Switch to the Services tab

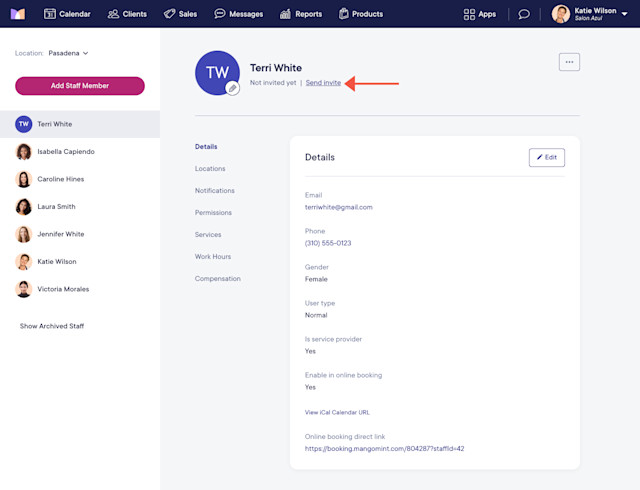pos(208,235)
